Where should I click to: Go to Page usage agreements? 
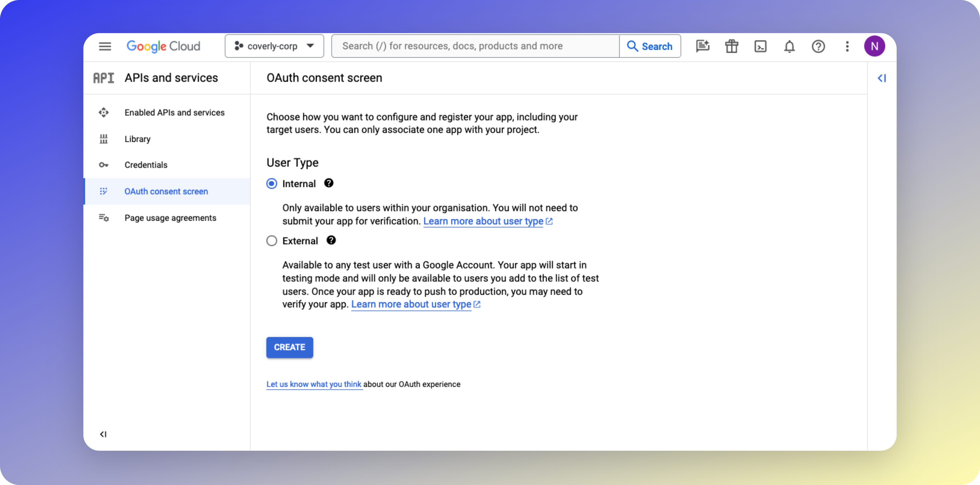(170, 218)
